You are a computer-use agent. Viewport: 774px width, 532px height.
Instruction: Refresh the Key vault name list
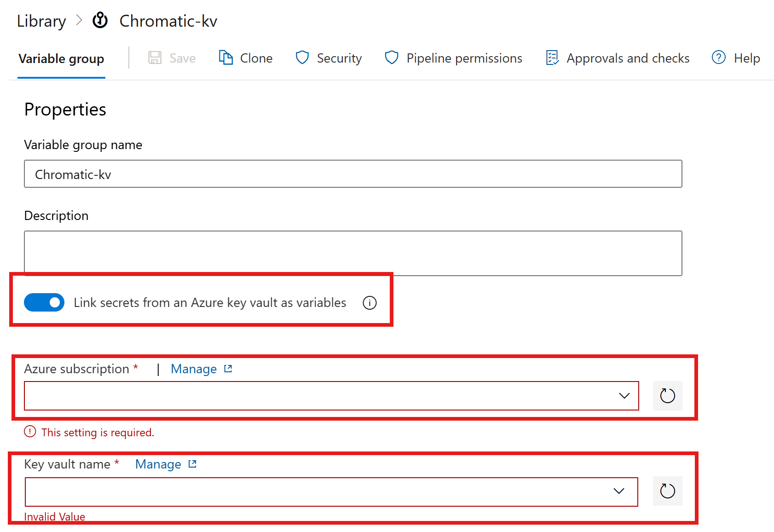[667, 491]
